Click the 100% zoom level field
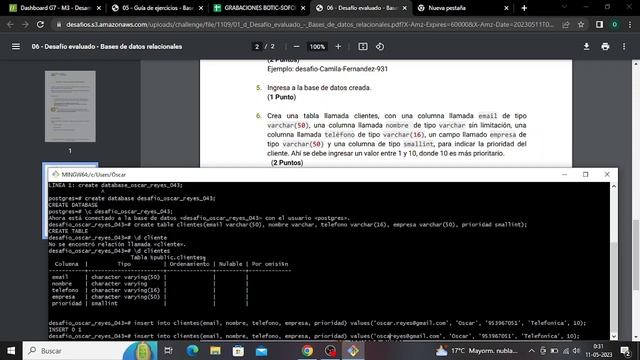 tap(317, 47)
